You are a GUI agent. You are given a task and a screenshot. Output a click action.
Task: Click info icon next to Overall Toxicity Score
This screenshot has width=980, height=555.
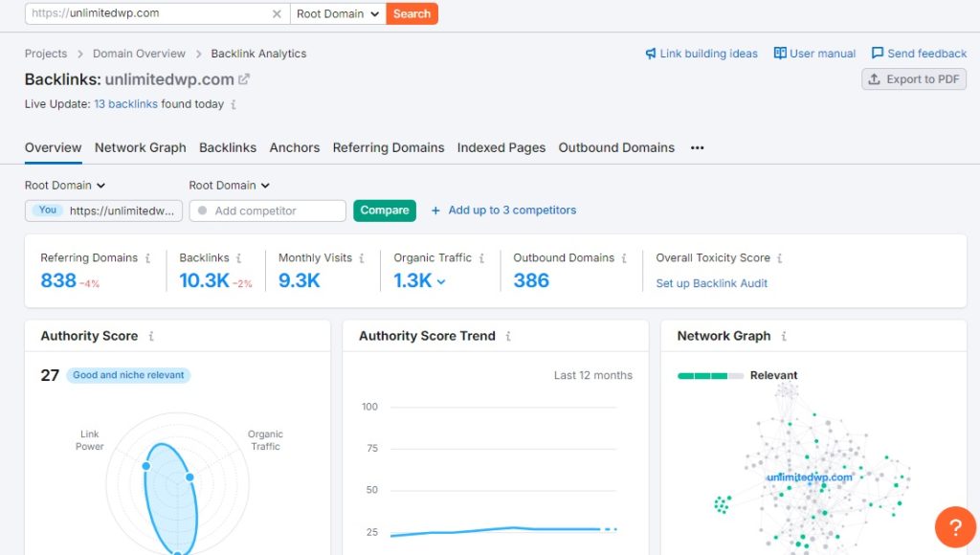tap(779, 258)
